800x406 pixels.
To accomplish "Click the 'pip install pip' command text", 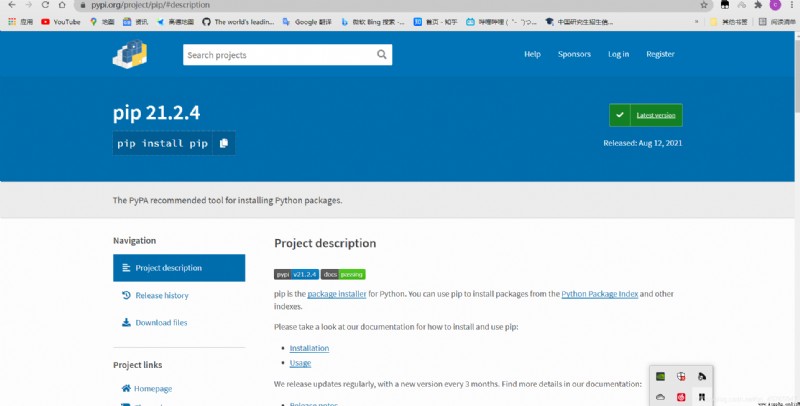I will (x=162, y=143).
